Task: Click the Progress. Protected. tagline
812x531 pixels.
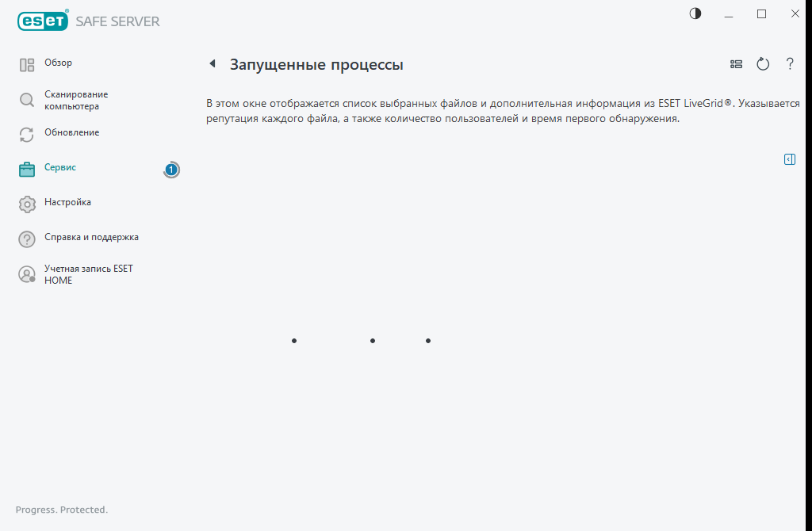Action: (62, 510)
